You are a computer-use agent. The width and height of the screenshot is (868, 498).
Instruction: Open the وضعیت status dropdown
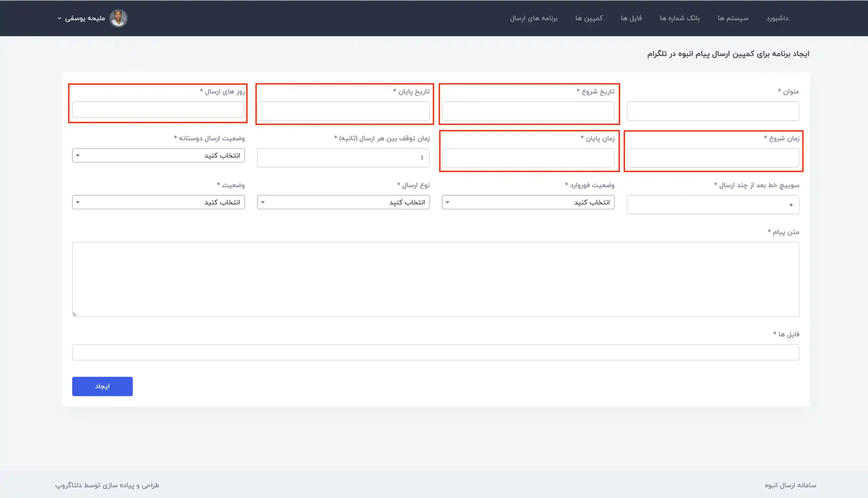(158, 202)
